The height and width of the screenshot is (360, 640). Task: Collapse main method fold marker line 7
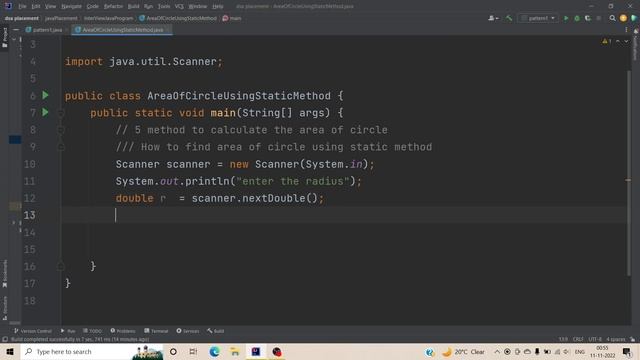tap(60, 113)
